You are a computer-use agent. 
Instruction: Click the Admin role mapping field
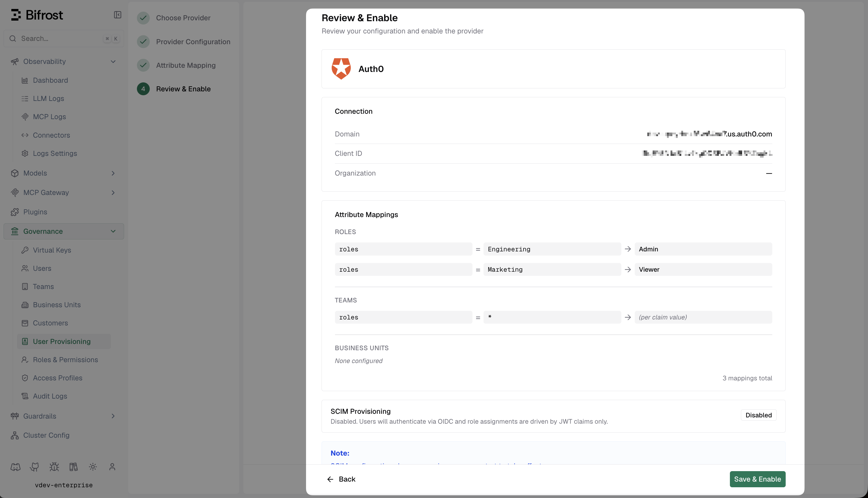pyautogui.click(x=703, y=249)
